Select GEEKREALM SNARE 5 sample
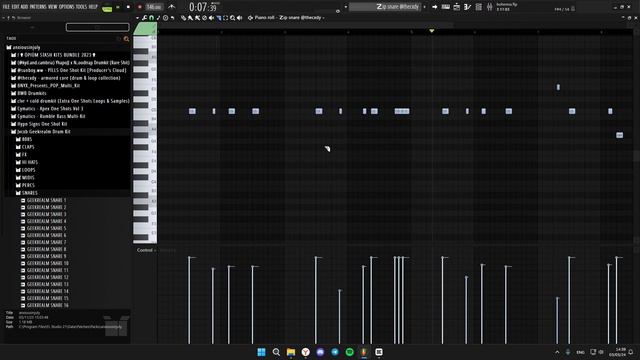The height and width of the screenshot is (360, 640). coord(43,228)
